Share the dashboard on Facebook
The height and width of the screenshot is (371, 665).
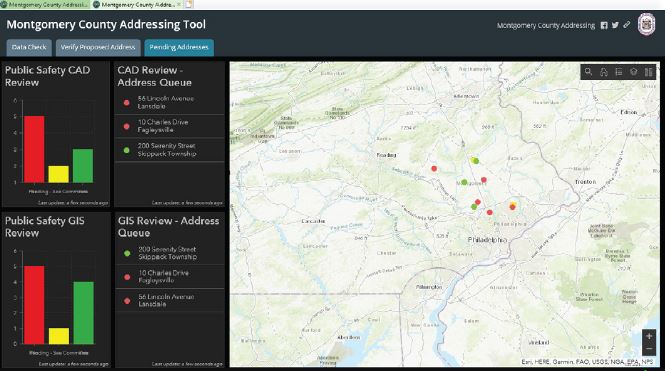point(604,25)
